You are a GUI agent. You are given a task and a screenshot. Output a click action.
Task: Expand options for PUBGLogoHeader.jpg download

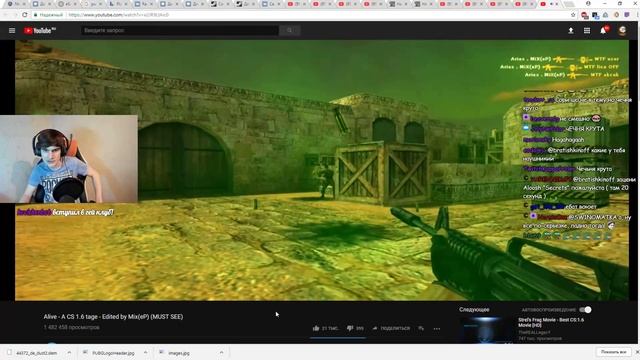coord(145,353)
